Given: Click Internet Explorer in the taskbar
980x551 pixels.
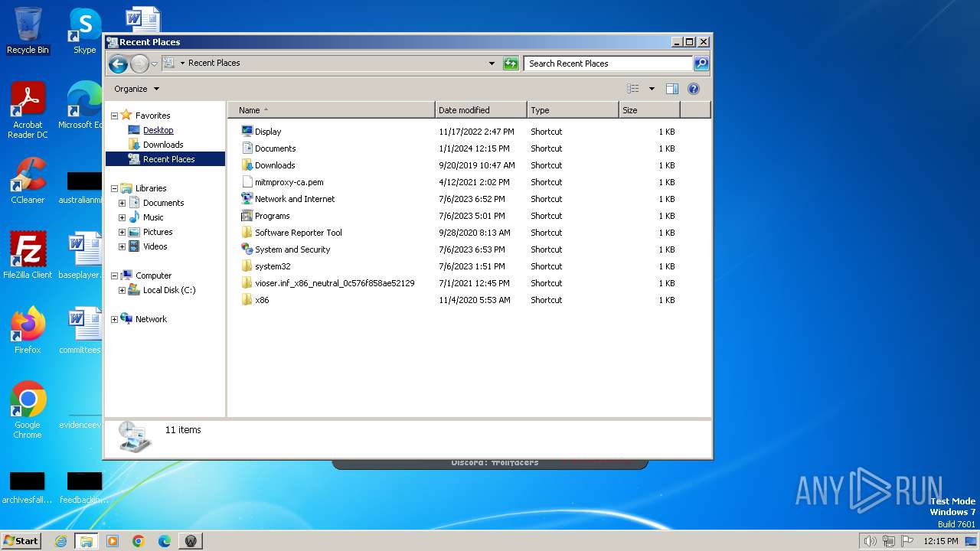Looking at the screenshot, I should 60,541.
